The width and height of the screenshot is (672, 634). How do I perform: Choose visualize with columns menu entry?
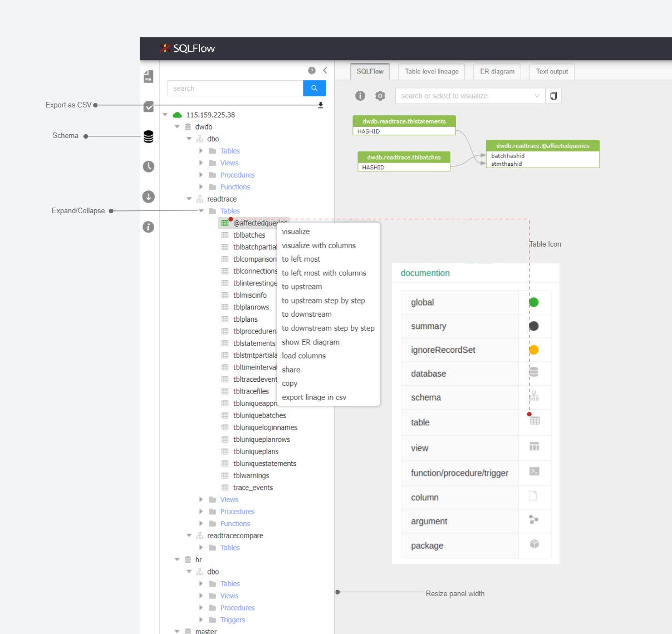pos(328,245)
